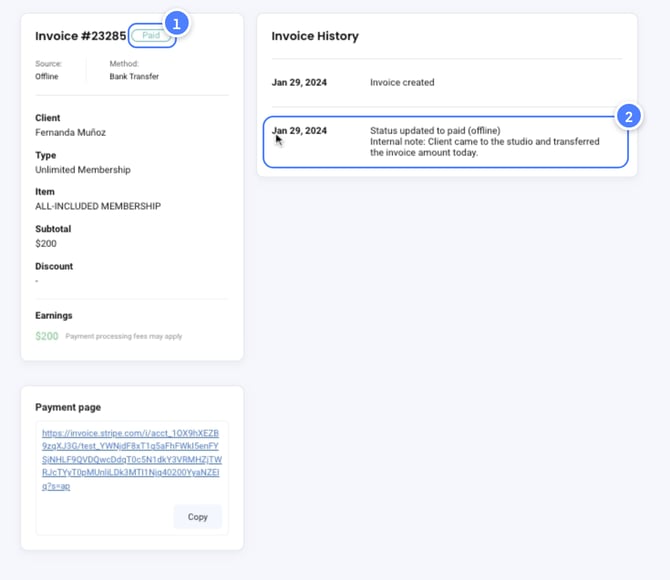The width and height of the screenshot is (670, 580).
Task: Click the Payment page heading
Action: (x=68, y=407)
